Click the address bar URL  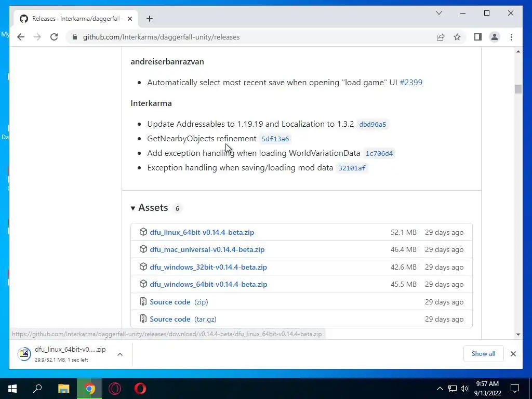[162, 37]
